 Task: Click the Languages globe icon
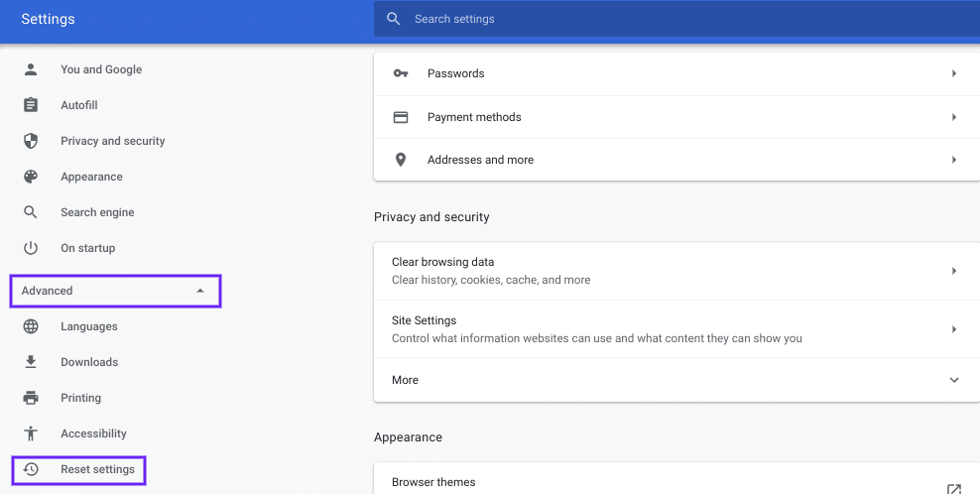(31, 326)
